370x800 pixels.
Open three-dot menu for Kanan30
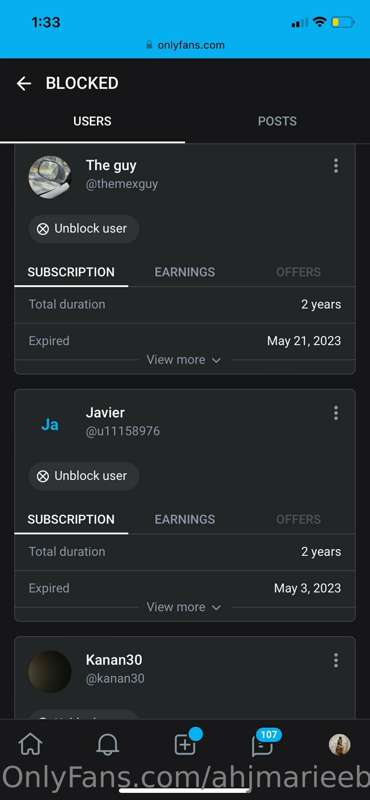(x=335, y=660)
